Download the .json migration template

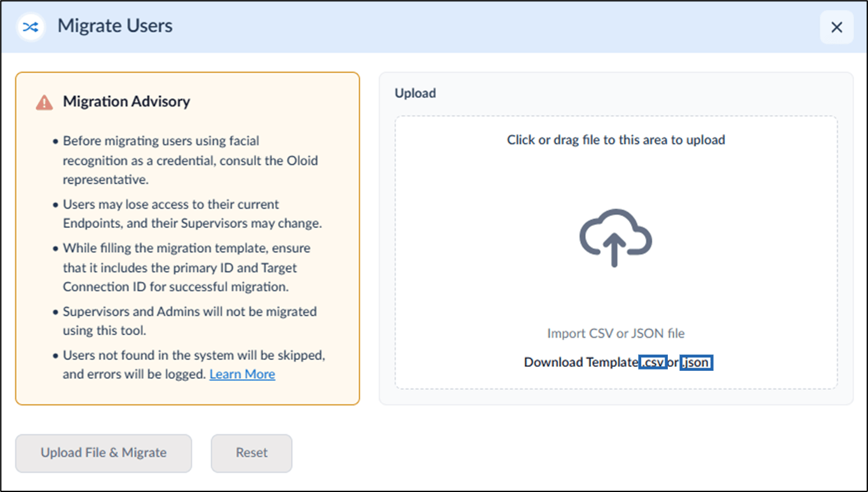(x=696, y=362)
